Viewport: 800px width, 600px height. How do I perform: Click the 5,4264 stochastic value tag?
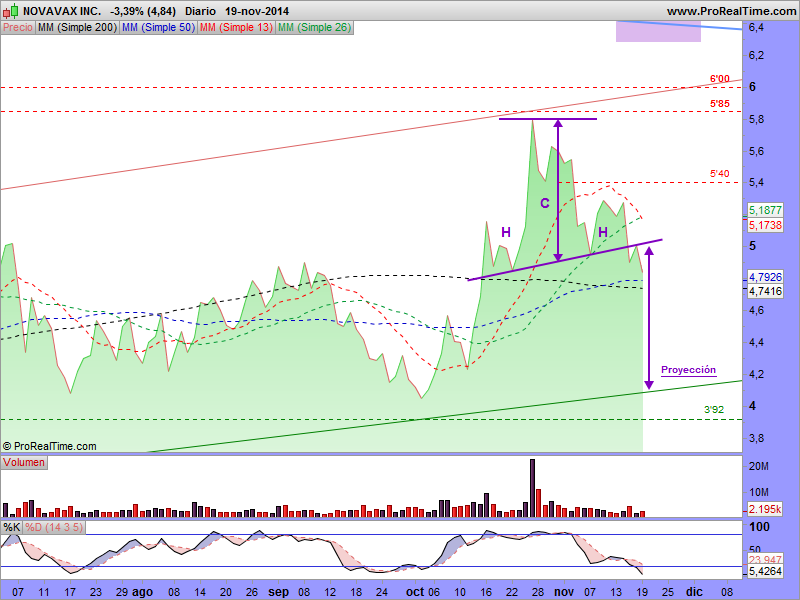tap(765, 571)
